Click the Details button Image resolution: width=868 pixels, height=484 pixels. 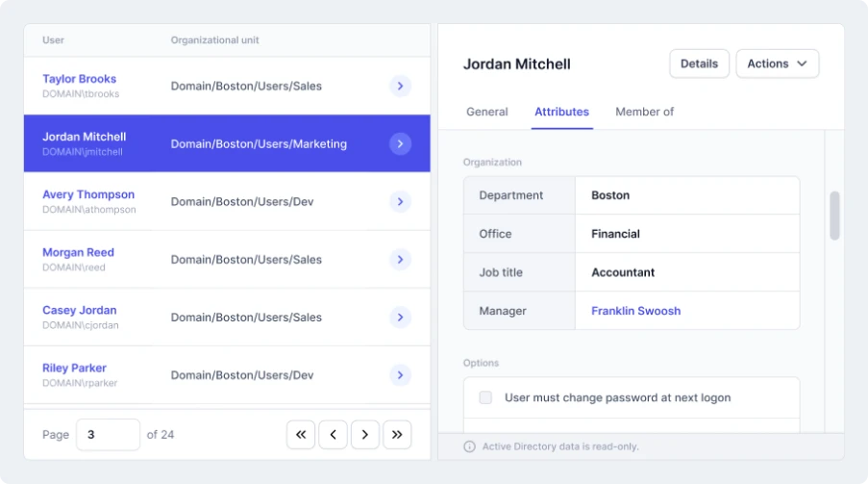[x=699, y=64]
